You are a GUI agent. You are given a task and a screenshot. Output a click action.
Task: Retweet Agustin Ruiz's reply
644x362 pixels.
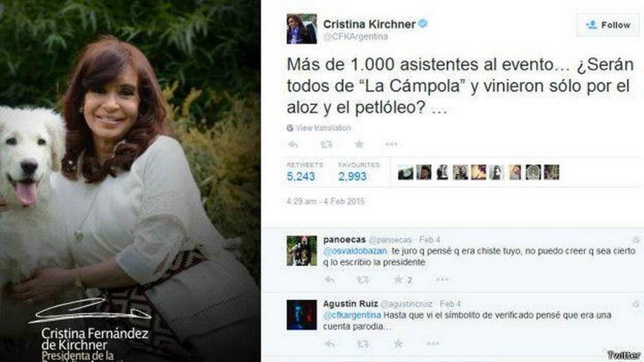[363, 343]
